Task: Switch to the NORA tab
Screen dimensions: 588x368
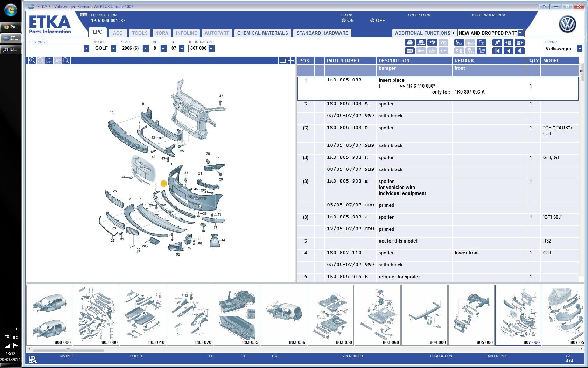Action: coord(162,33)
